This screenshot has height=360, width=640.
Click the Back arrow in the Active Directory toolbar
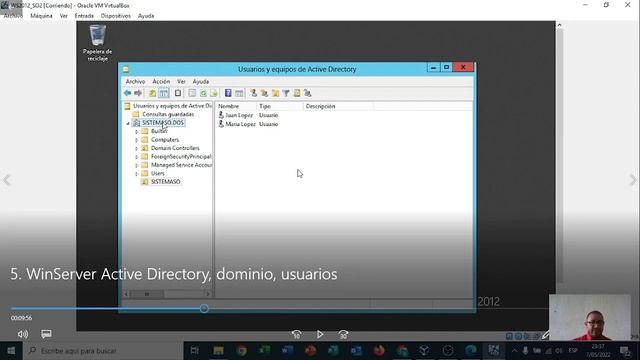128,93
